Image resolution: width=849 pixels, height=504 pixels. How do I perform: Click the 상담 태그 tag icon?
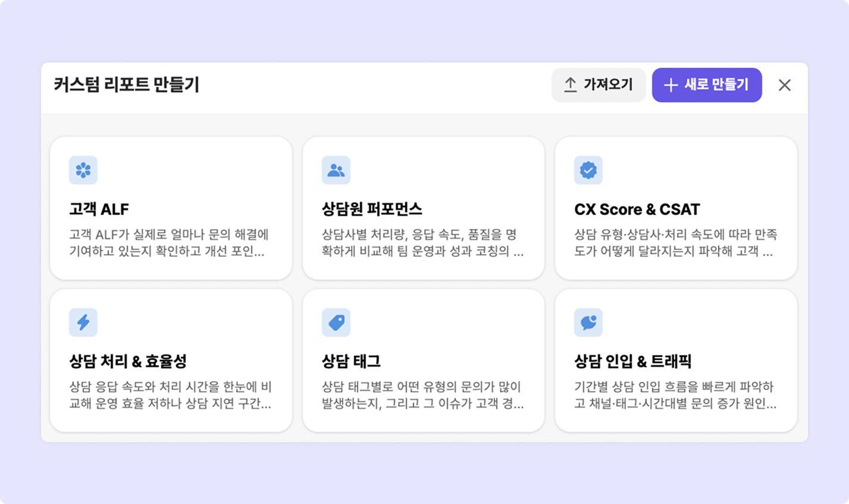click(x=336, y=323)
